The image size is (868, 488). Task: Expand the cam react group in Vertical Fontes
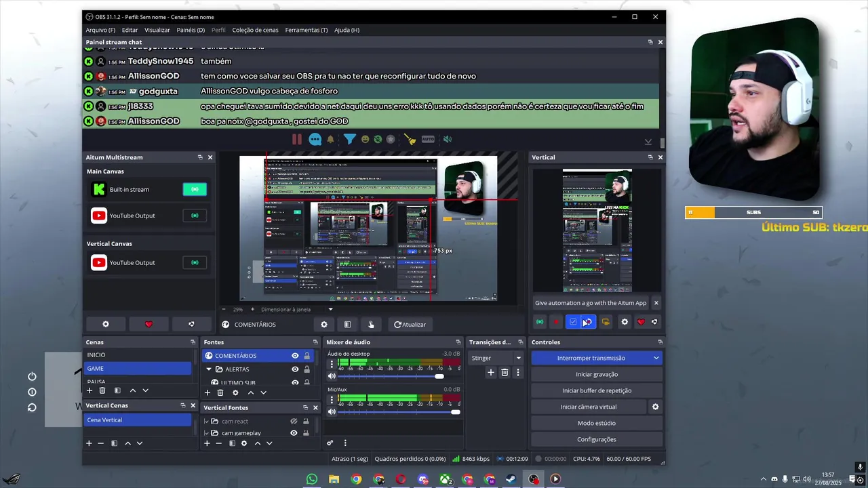(207, 421)
